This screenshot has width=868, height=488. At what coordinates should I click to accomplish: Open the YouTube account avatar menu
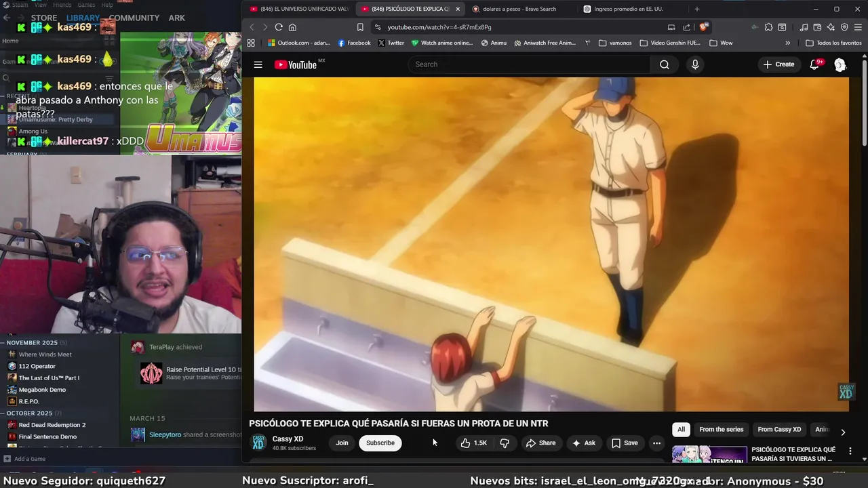840,64
